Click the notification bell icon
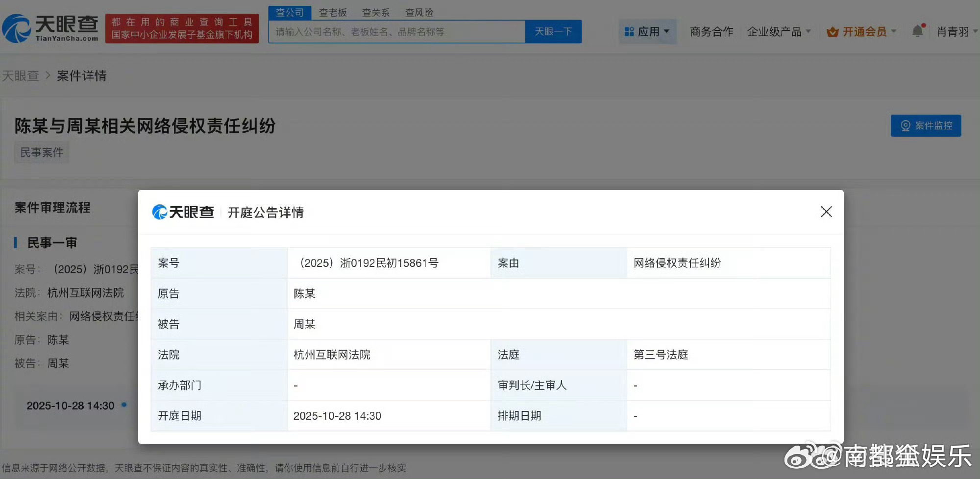 [x=917, y=31]
